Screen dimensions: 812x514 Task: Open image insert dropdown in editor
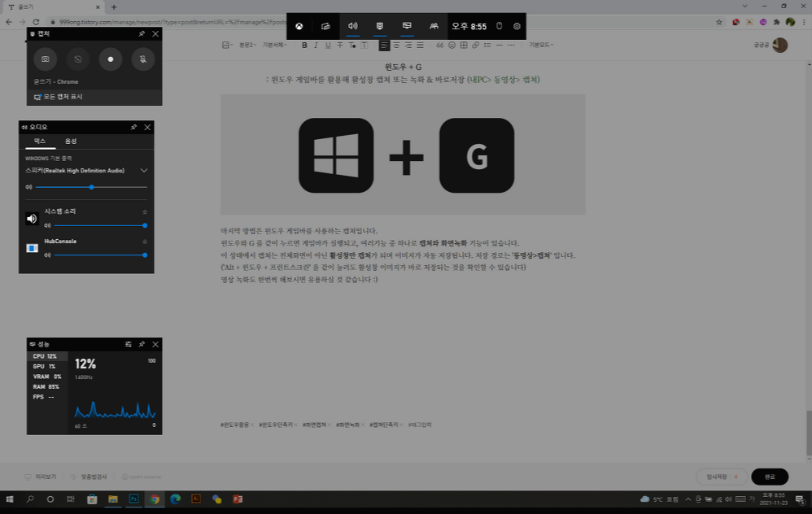click(x=227, y=45)
